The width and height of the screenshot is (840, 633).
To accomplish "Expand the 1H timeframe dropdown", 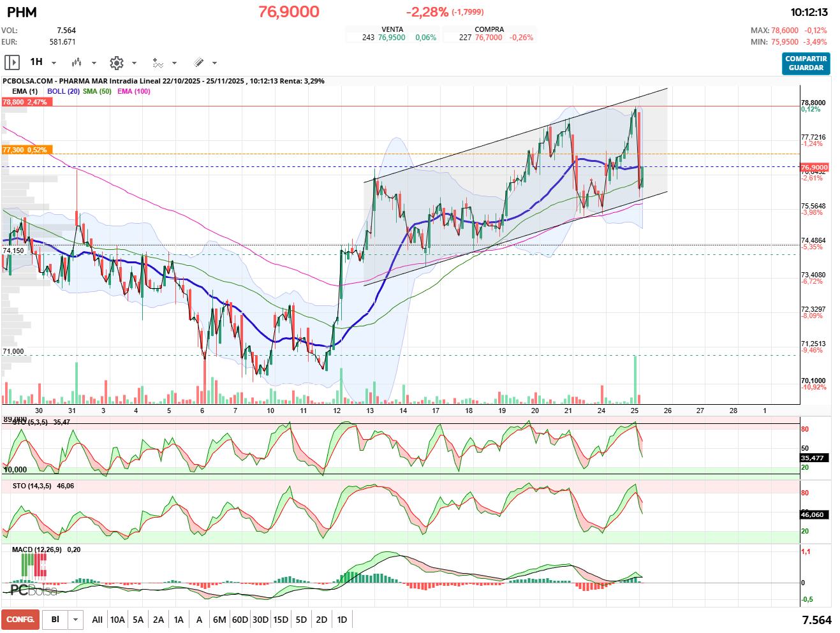I will [x=54, y=63].
